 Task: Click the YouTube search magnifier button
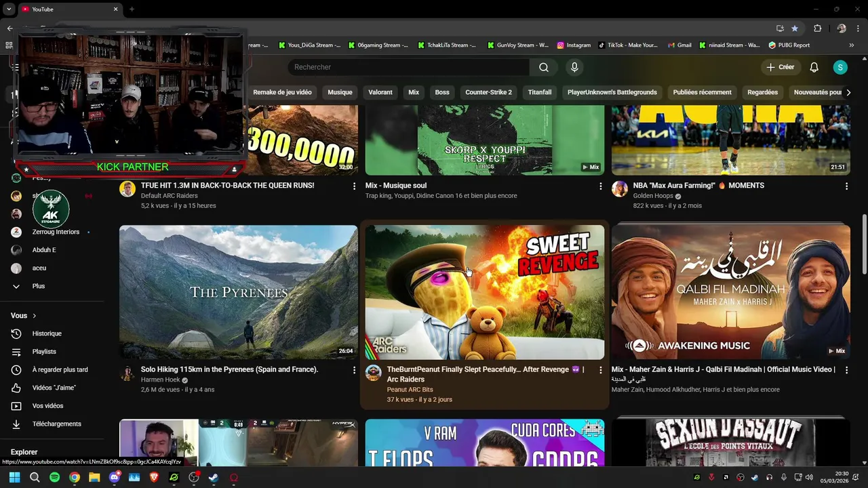tap(543, 67)
